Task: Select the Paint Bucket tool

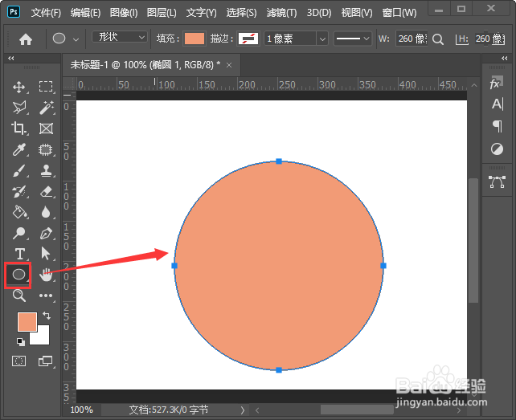Action: point(19,213)
